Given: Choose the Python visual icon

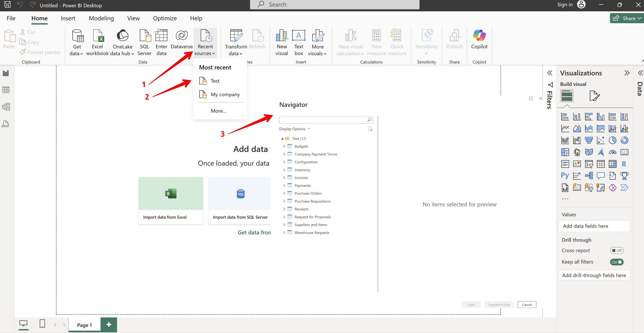Looking at the screenshot, I should point(565,176).
